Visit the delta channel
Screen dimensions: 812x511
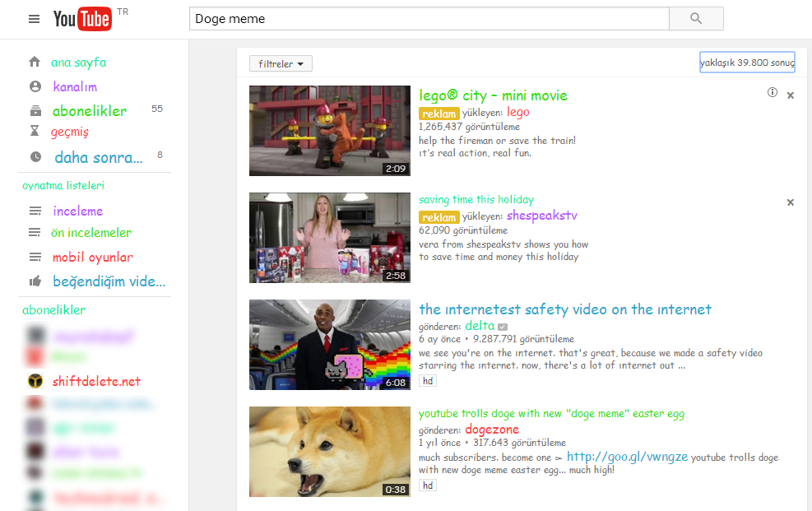click(480, 326)
